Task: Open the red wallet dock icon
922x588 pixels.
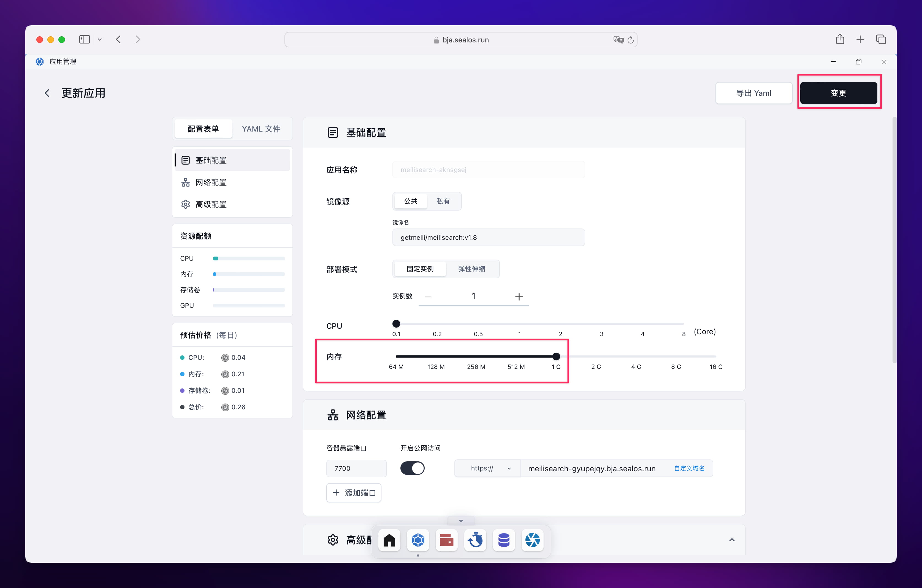Action: point(446,540)
